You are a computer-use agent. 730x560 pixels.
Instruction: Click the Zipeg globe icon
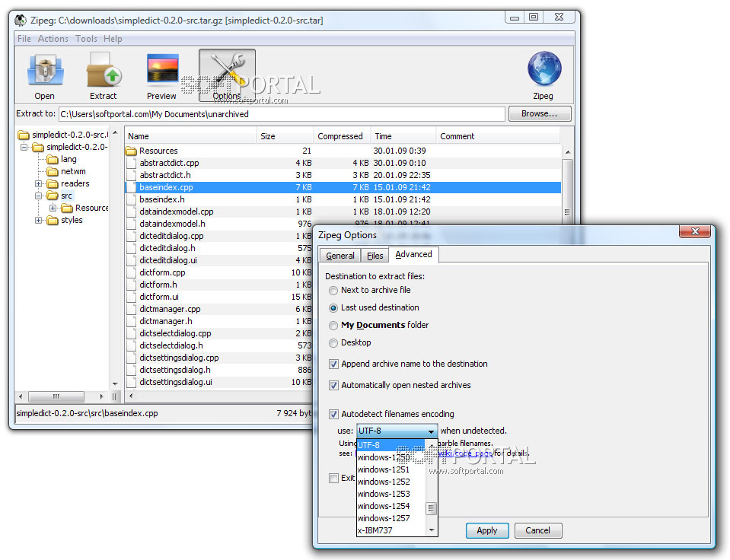click(544, 69)
